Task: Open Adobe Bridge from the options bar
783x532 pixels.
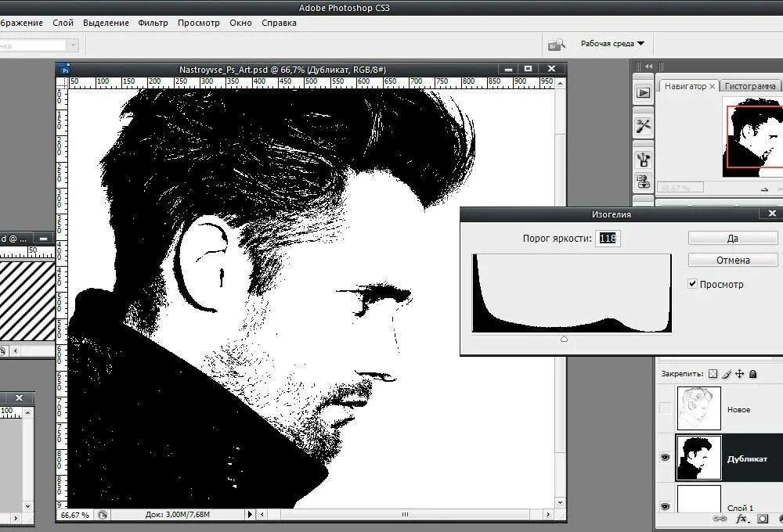Action: click(x=556, y=45)
